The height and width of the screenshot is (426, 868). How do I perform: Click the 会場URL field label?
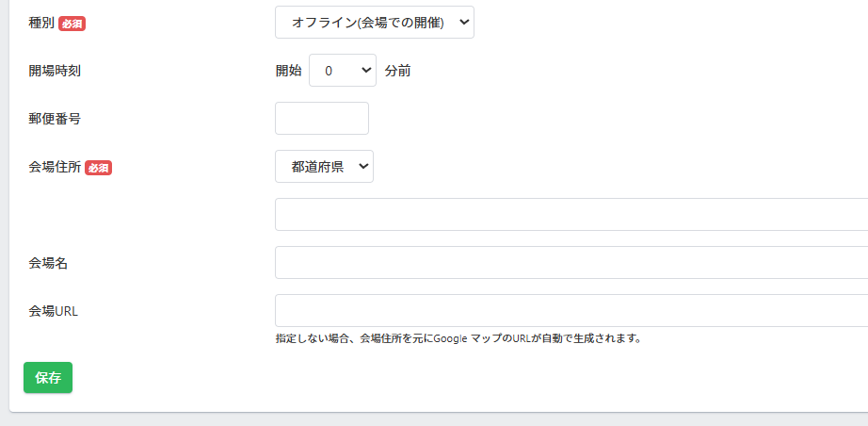pos(53,311)
